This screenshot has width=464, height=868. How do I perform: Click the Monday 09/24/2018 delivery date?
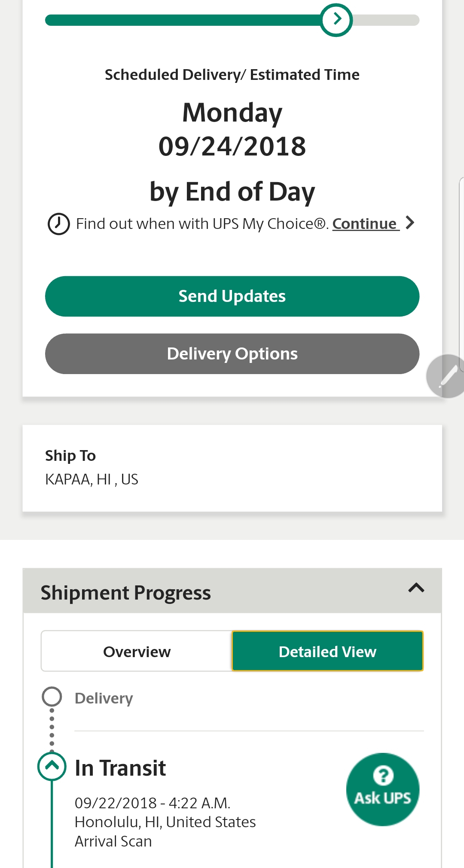(232, 129)
